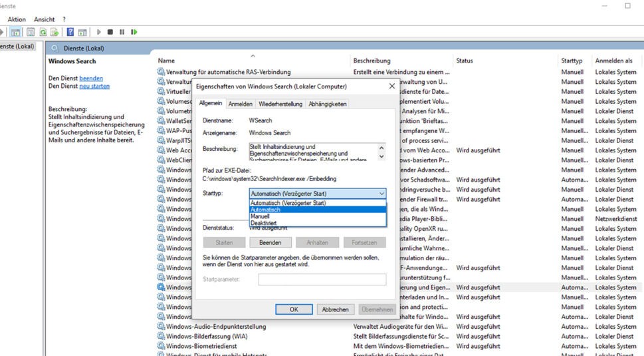This screenshot has height=356, width=644.
Task: Toggle the console tree pane toolbar icon
Action: (x=15, y=32)
